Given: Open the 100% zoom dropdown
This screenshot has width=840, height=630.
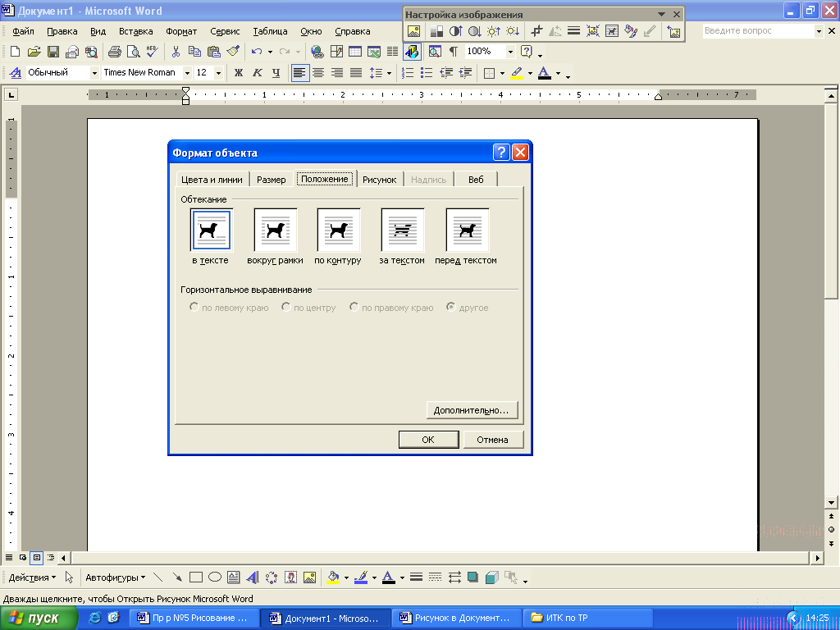Looking at the screenshot, I should (x=510, y=52).
